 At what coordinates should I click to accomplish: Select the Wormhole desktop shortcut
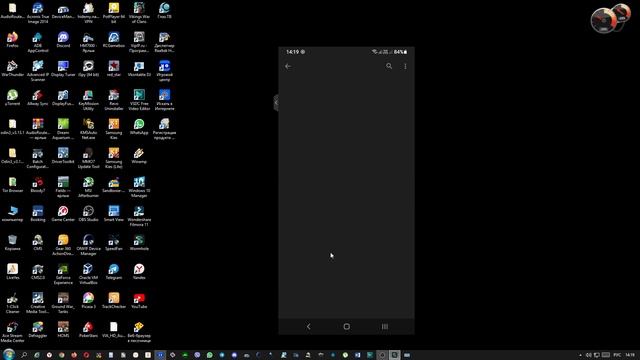coord(139,243)
